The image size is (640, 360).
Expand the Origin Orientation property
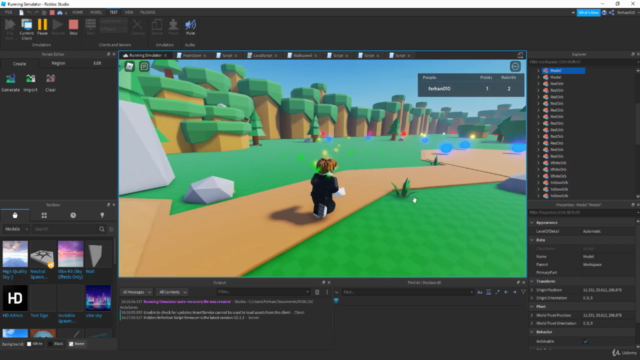[532, 298]
